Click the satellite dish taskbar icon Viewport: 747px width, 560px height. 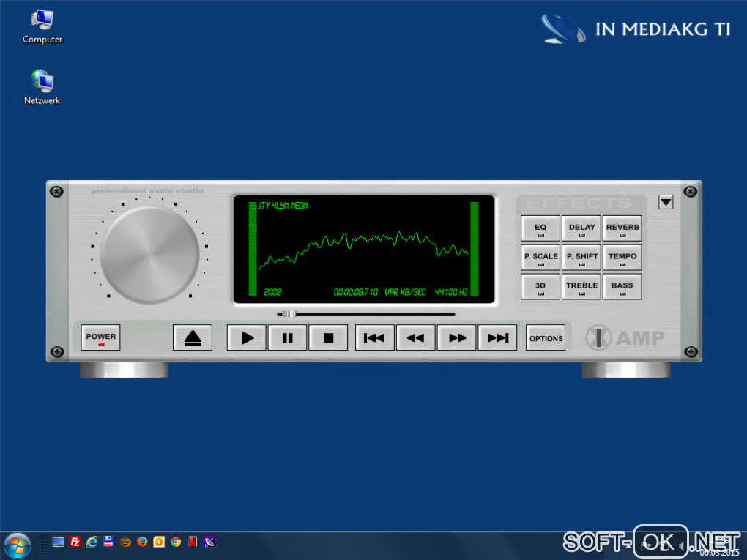coord(209,542)
